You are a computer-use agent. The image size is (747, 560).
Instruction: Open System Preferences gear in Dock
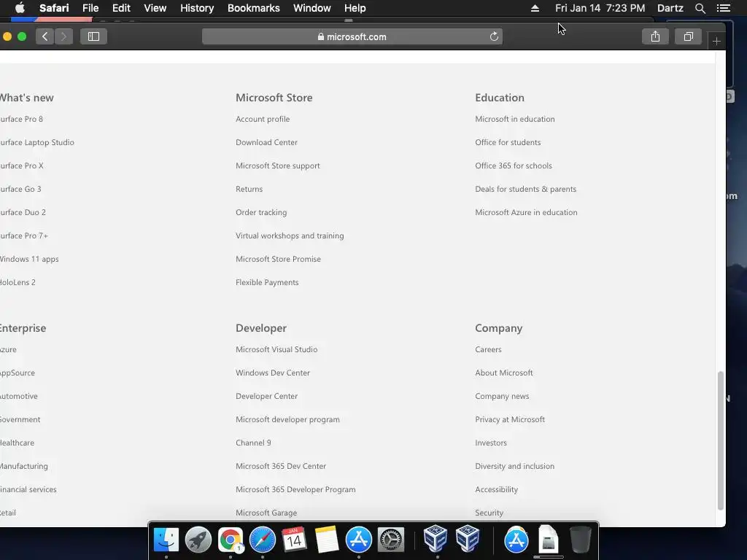(391, 540)
